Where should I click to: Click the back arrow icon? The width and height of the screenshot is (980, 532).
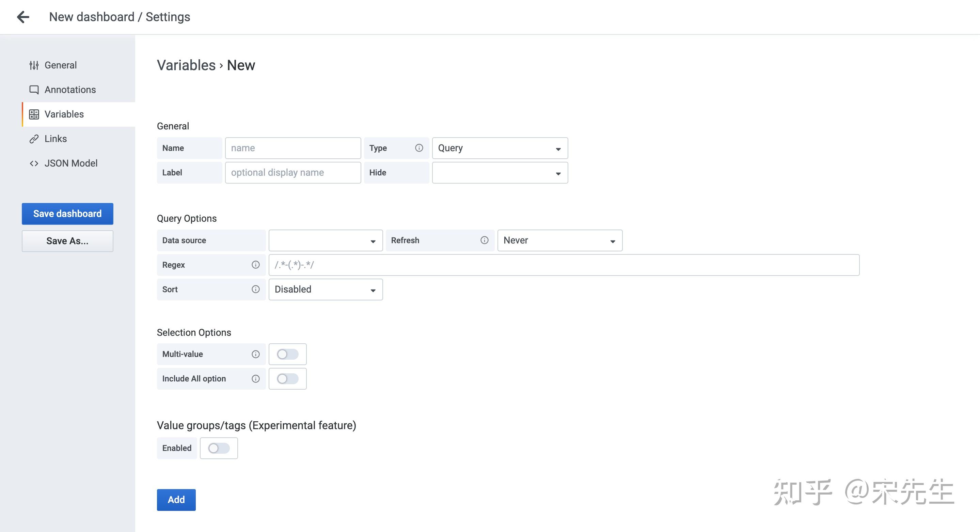coord(23,17)
